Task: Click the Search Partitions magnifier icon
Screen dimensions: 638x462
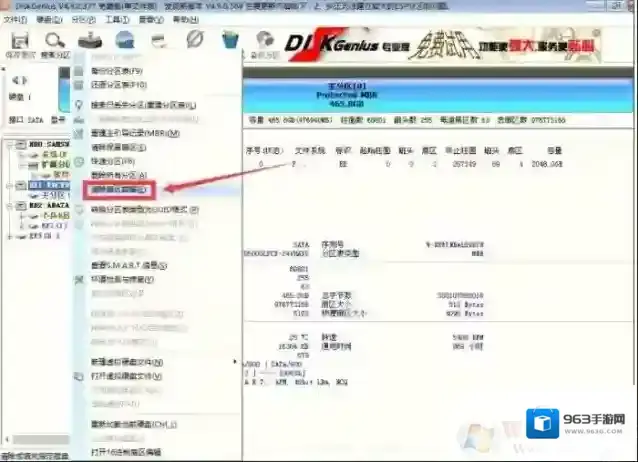Action: pos(50,41)
